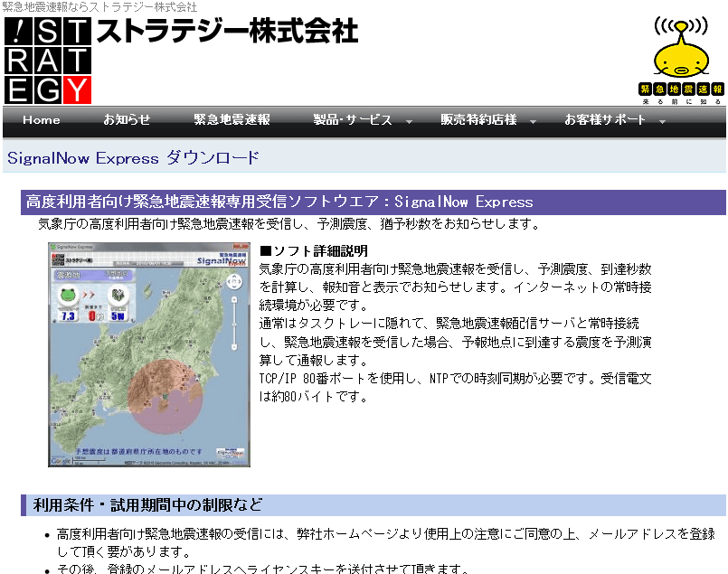Open the Home menu item
This screenshot has height=574, width=728.
pyautogui.click(x=42, y=119)
